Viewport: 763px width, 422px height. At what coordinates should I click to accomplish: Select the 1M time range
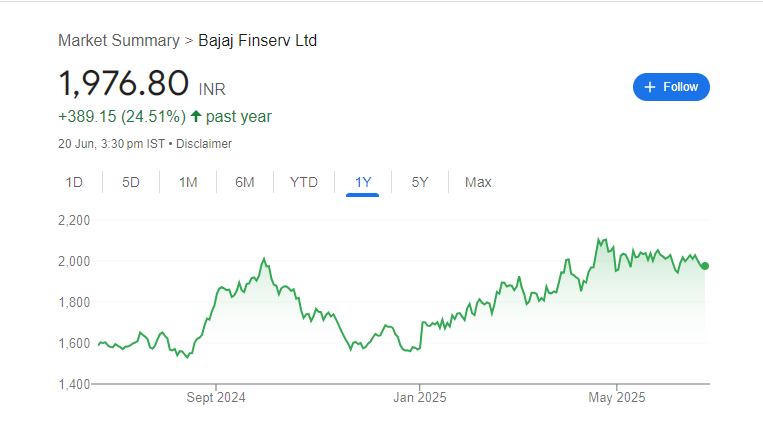(x=188, y=183)
